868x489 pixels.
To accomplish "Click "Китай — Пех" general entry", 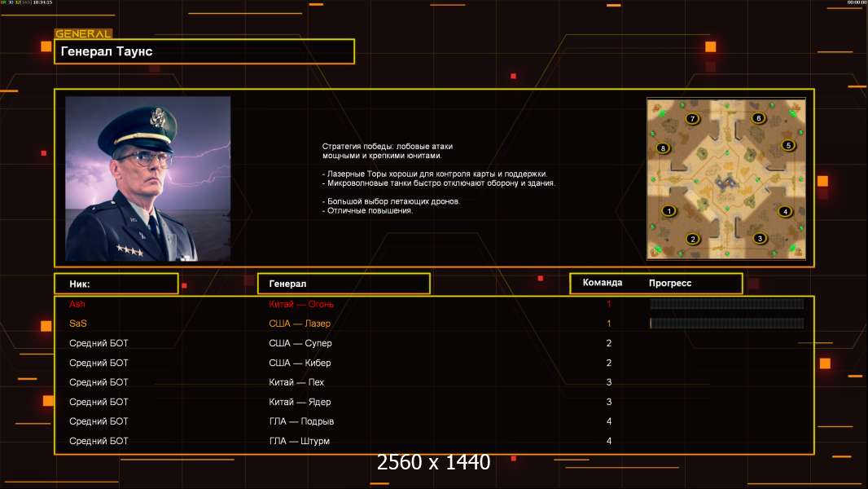I will 296,382.
